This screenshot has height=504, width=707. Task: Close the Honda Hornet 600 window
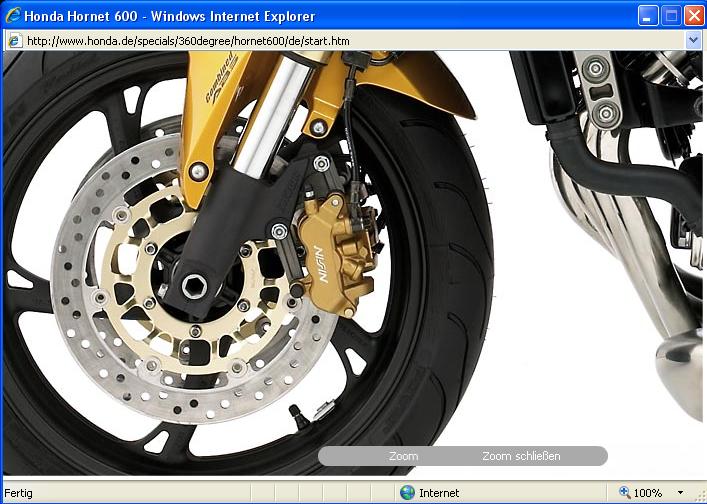[694, 16]
